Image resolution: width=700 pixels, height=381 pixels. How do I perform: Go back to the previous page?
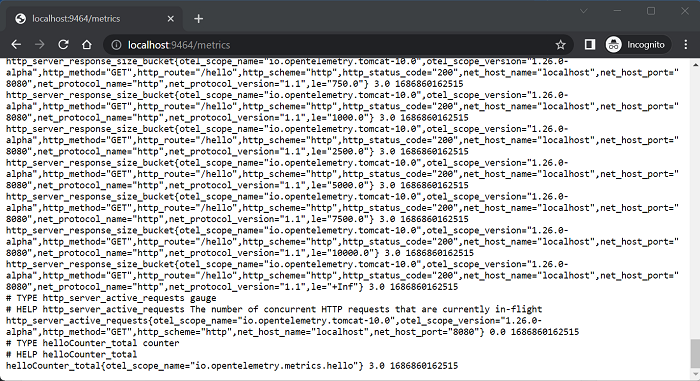16,45
